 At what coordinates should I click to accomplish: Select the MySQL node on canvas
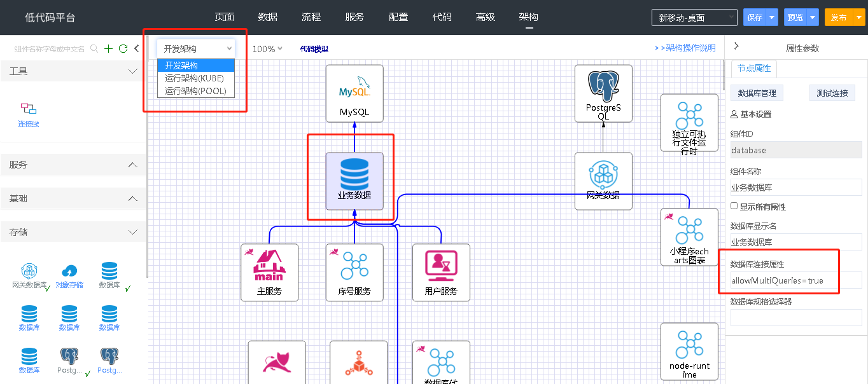354,93
